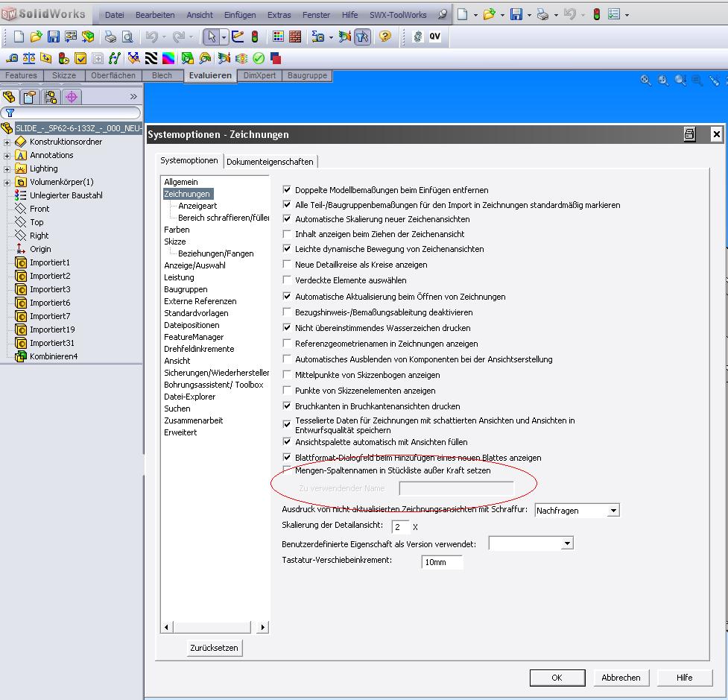Expand the Annotations tree node
Image resolution: width=728 pixels, height=700 pixels.
point(7,156)
